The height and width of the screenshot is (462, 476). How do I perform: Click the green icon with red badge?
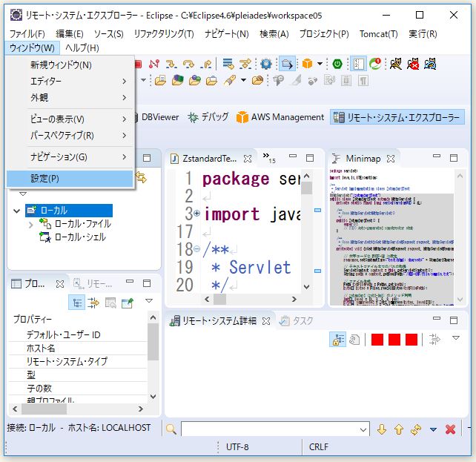coord(375,64)
